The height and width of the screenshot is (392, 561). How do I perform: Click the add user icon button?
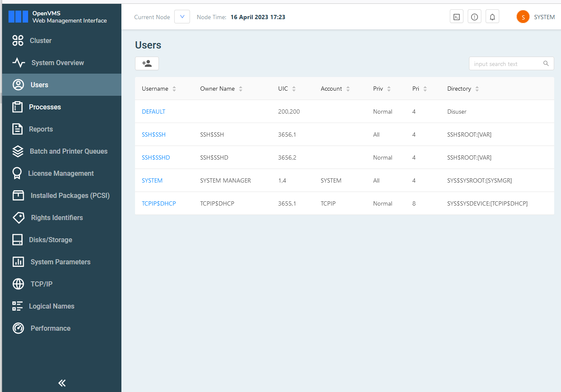coord(147,63)
